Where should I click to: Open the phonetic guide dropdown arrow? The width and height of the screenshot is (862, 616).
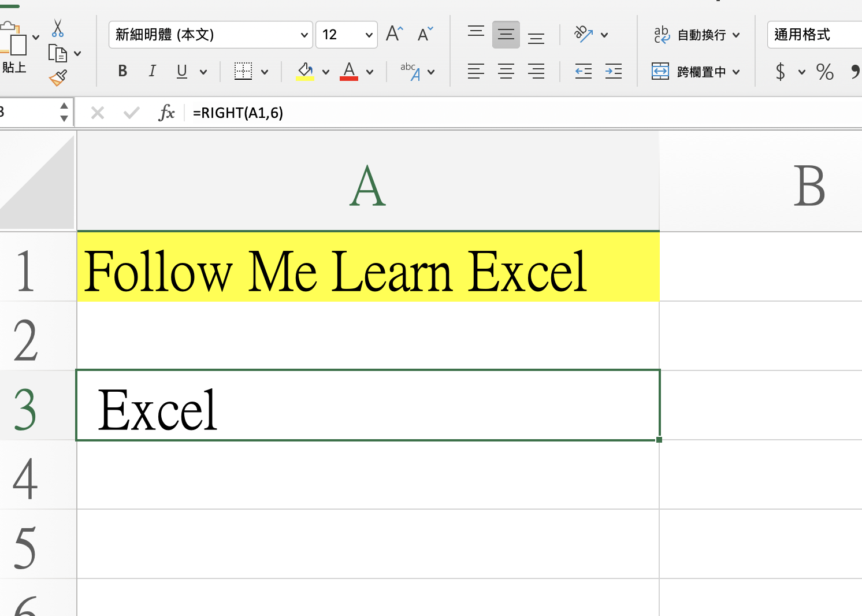click(x=431, y=72)
